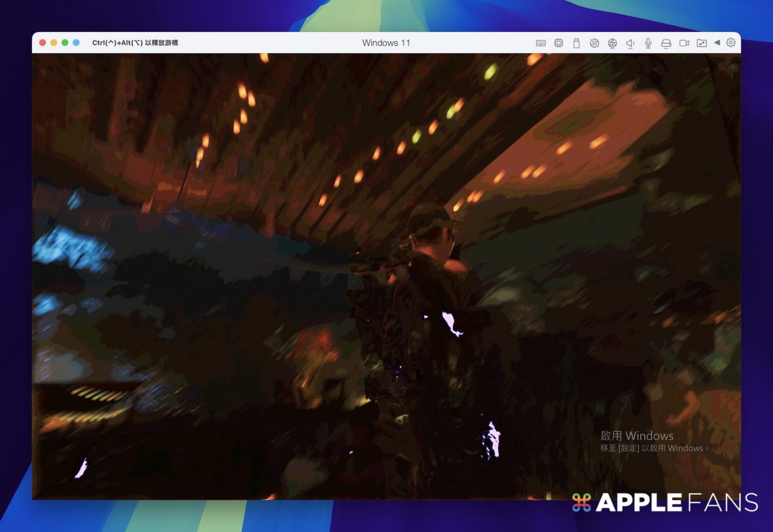Click the Ctrl+Alt cursor release hint text
The width and height of the screenshot is (773, 532).
[x=135, y=43]
